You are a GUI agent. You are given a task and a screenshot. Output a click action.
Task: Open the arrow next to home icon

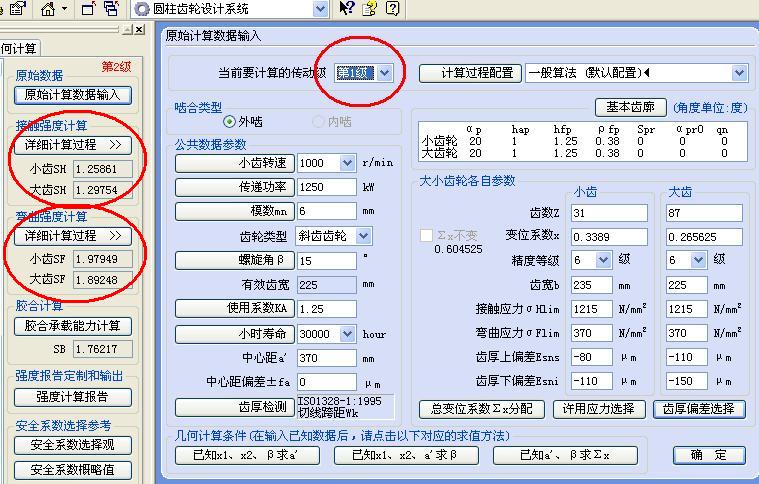(64, 9)
